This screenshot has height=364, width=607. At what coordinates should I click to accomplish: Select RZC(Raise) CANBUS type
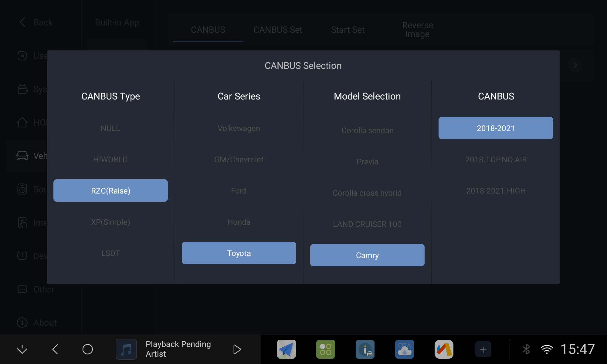110,190
